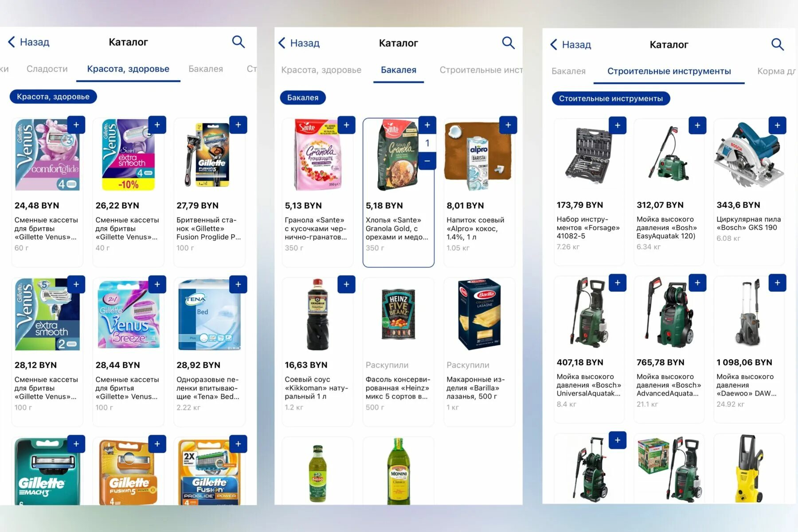798x532 pixels.
Task: Add Sante pomegranate granola to cart
Action: click(x=346, y=125)
